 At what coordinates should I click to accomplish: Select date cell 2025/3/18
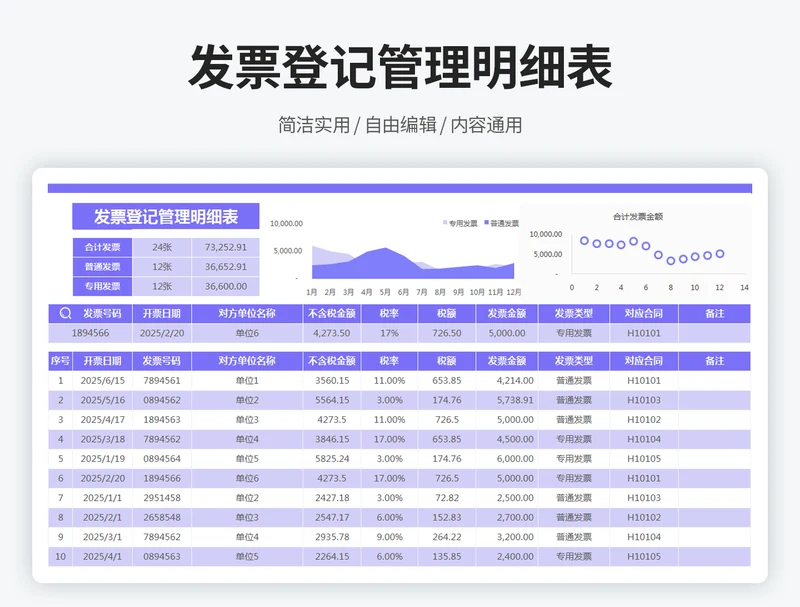click(x=103, y=439)
